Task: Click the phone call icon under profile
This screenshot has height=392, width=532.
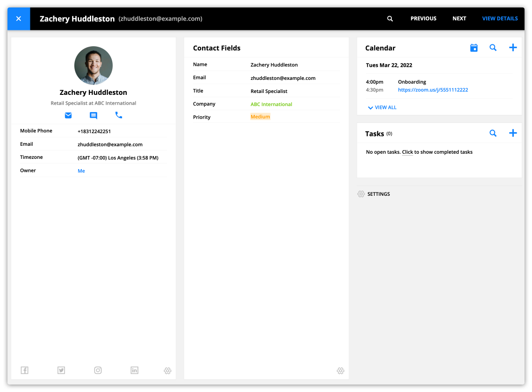Action: [x=119, y=115]
